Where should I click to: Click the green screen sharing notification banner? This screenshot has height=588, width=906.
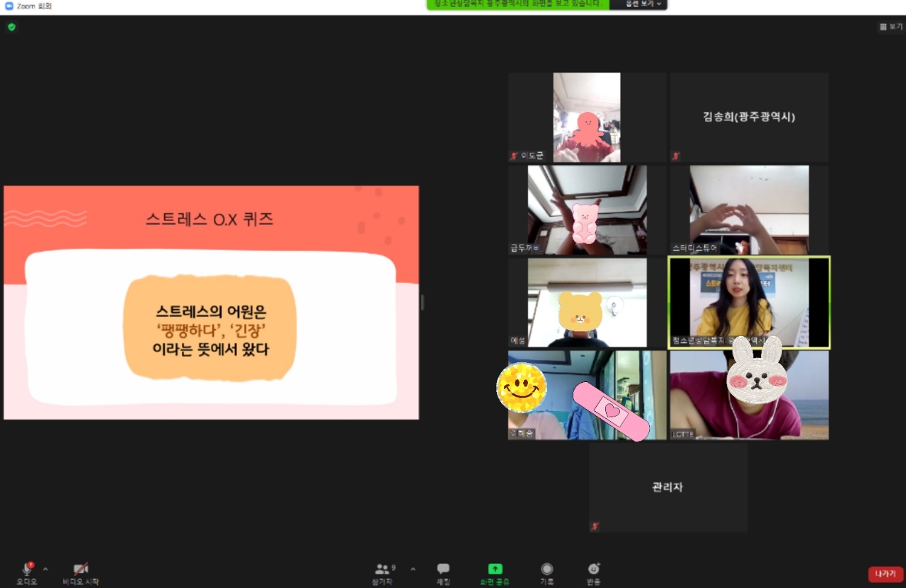518,4
